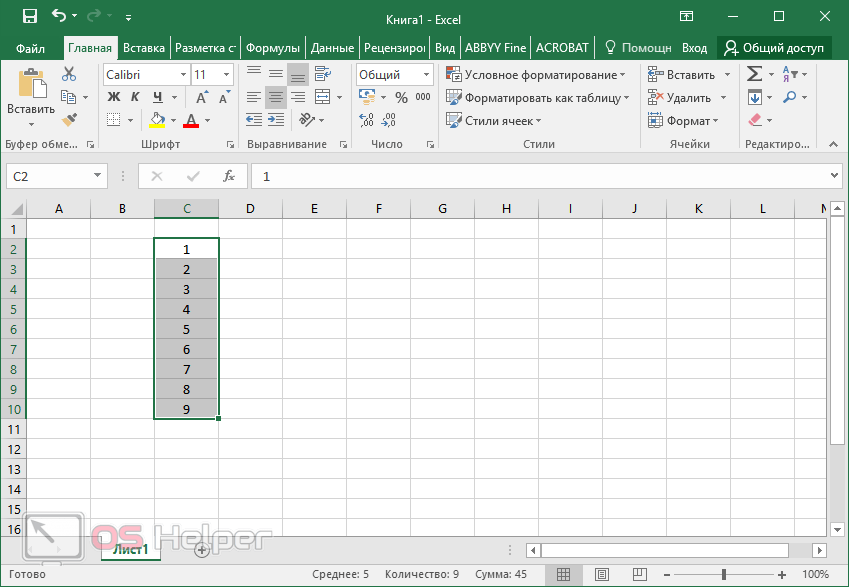Click the Name Box showing C2
This screenshot has width=849, height=587.
click(x=48, y=176)
